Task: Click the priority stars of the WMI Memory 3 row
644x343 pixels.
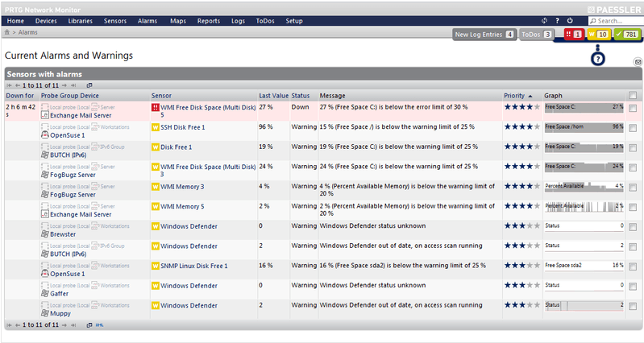Action: pyautogui.click(x=522, y=186)
